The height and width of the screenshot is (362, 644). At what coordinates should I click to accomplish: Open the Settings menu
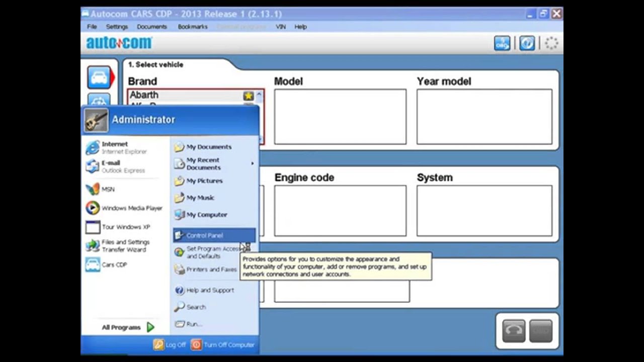click(117, 27)
